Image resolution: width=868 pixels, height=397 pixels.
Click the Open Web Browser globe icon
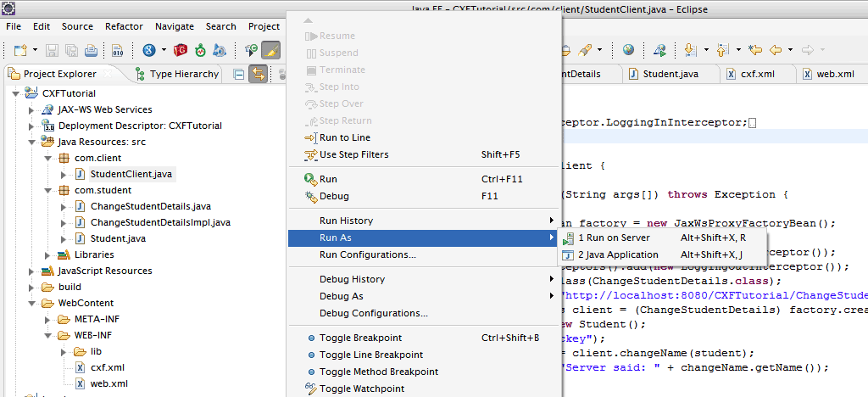click(628, 51)
